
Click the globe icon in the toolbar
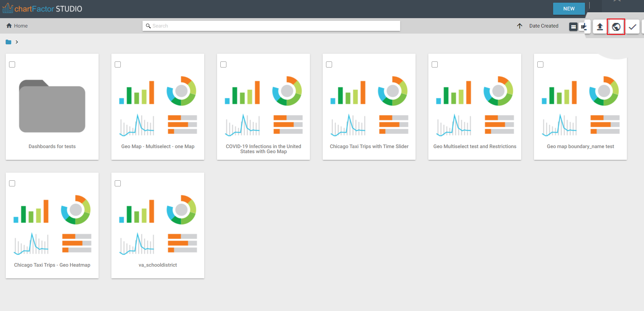(616, 27)
